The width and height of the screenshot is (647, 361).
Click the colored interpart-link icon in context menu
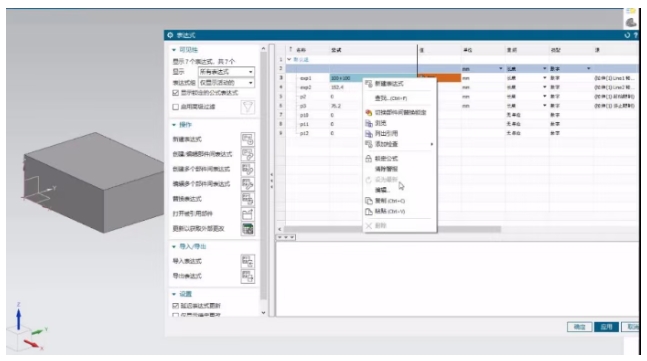click(368, 113)
